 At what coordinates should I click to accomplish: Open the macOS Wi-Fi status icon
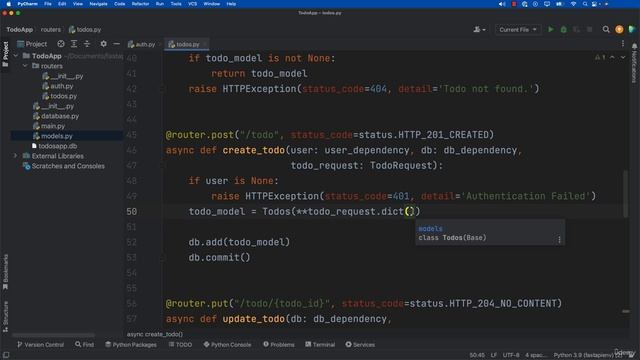coord(573,4)
